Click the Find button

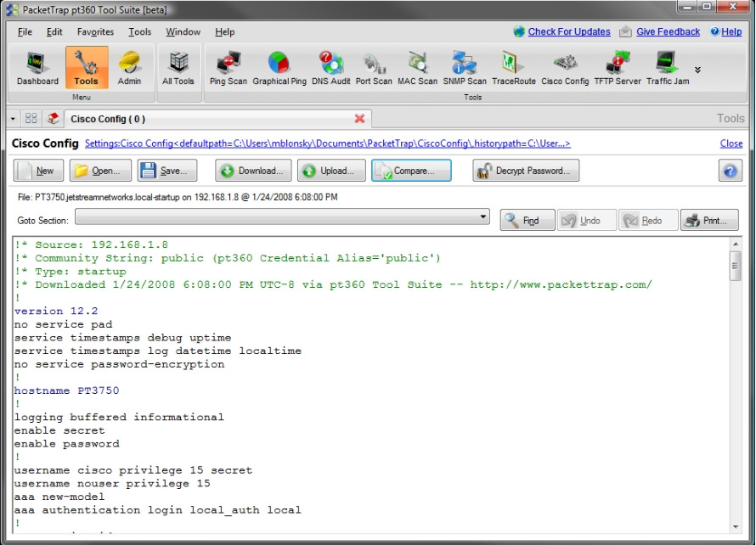[x=528, y=220]
